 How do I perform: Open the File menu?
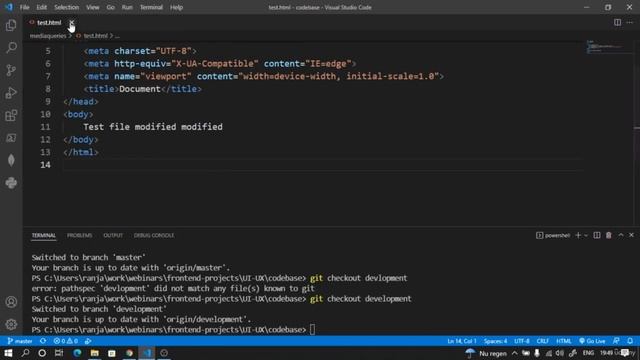24,7
